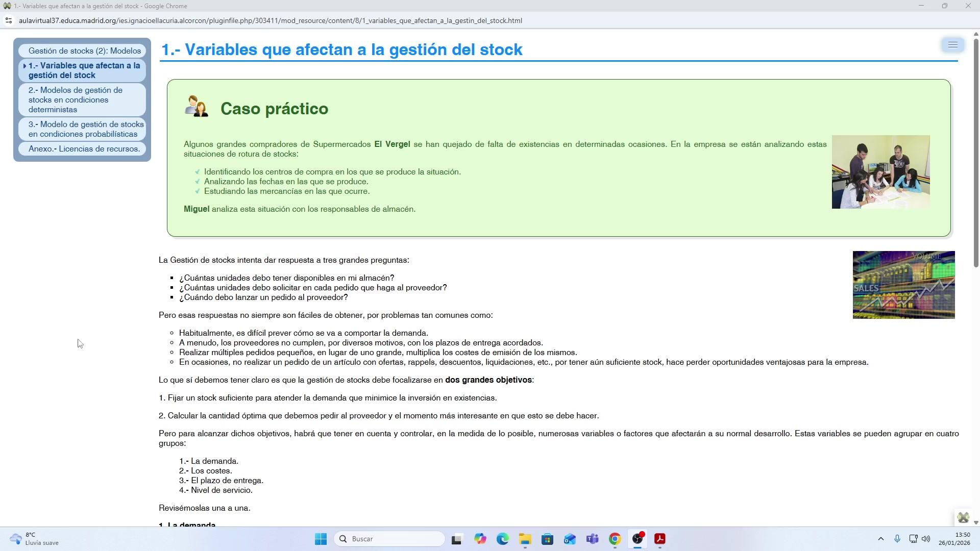Click the students group photo thumbnail
This screenshot has height=551, width=980.
[x=880, y=172]
